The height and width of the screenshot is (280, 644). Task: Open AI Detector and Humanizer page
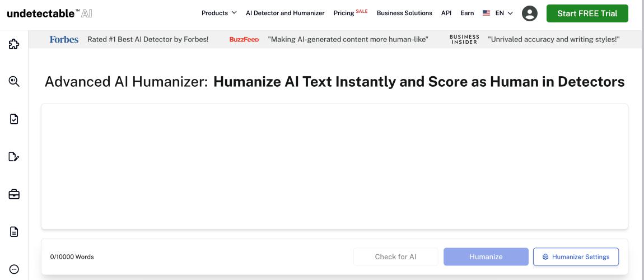285,13
